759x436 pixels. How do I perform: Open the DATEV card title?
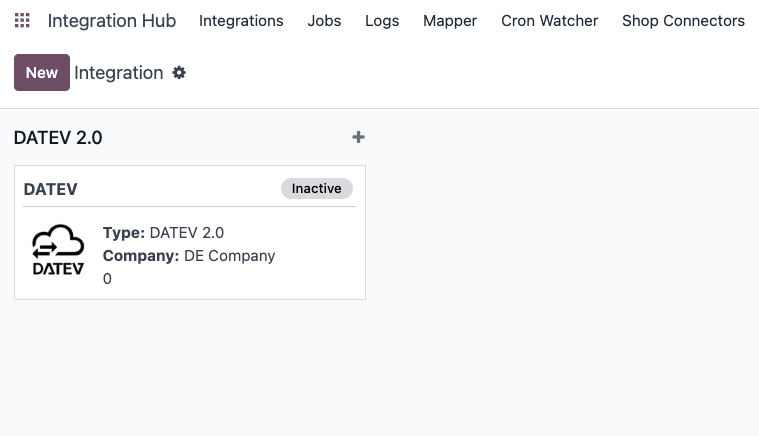coord(50,189)
